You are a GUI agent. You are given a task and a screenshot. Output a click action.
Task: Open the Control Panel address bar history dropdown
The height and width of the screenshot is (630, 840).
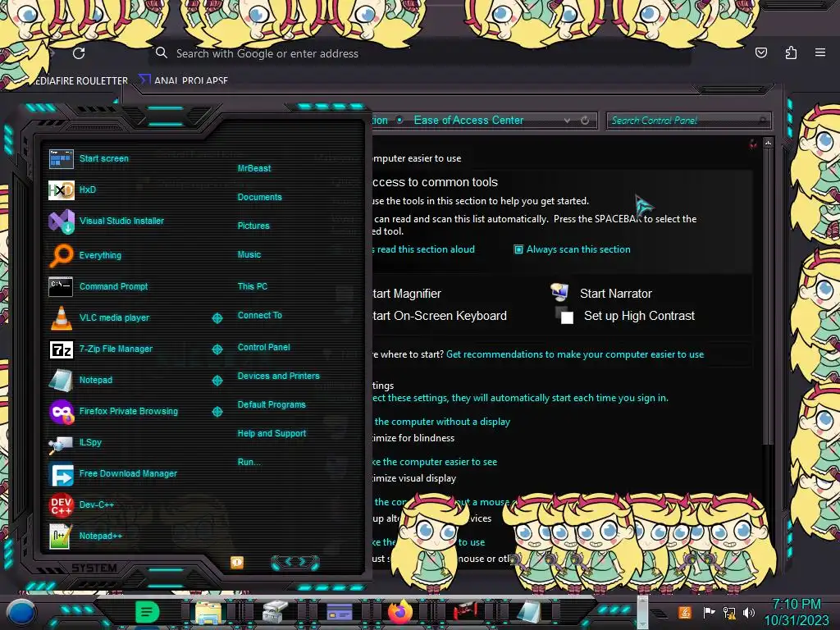tap(568, 121)
